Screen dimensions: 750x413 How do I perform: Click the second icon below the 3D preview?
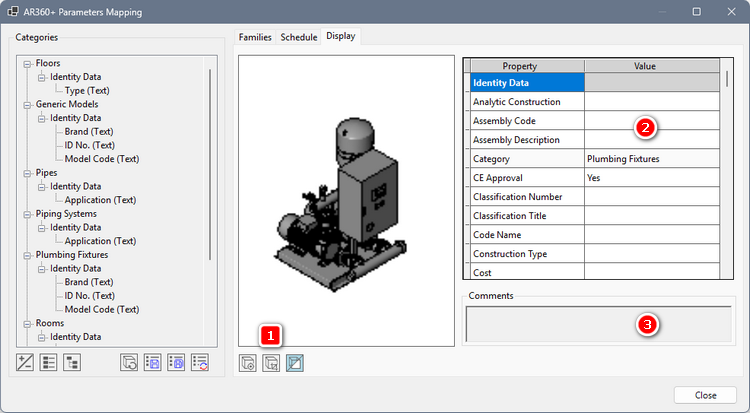coord(271,362)
